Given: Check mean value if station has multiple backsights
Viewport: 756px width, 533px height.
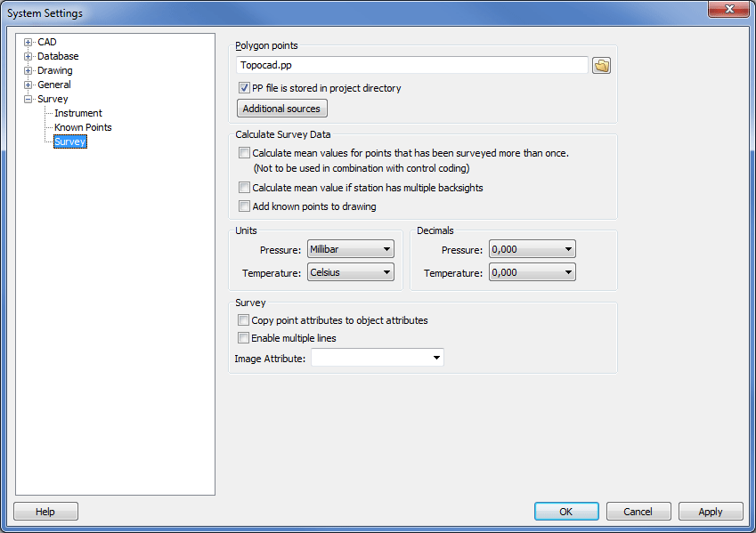Looking at the screenshot, I should [244, 188].
